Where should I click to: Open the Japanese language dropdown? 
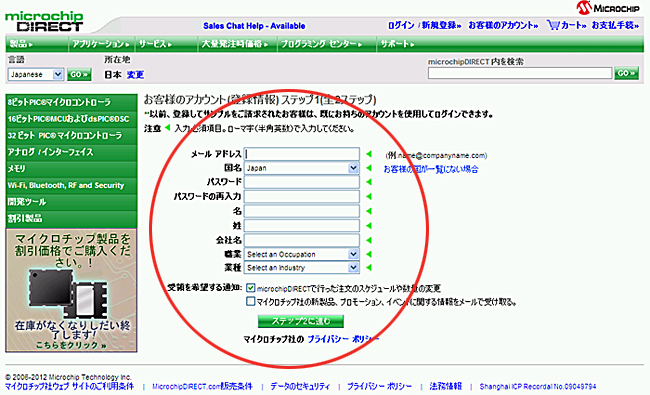36,75
